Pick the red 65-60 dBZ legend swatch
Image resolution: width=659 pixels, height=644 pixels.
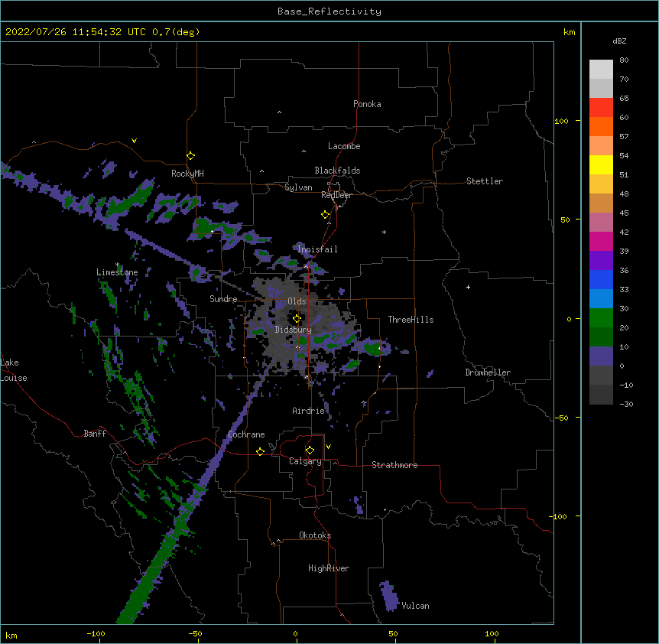tap(601, 108)
